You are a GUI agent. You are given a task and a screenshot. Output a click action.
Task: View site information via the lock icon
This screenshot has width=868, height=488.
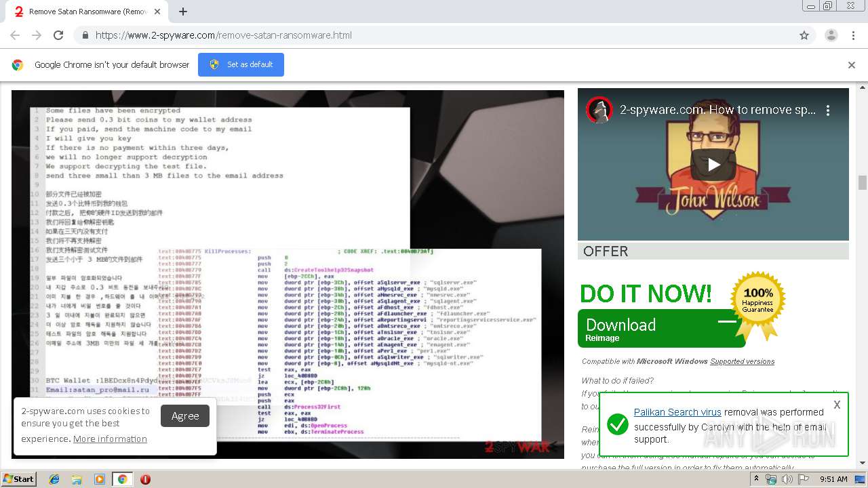click(x=85, y=35)
